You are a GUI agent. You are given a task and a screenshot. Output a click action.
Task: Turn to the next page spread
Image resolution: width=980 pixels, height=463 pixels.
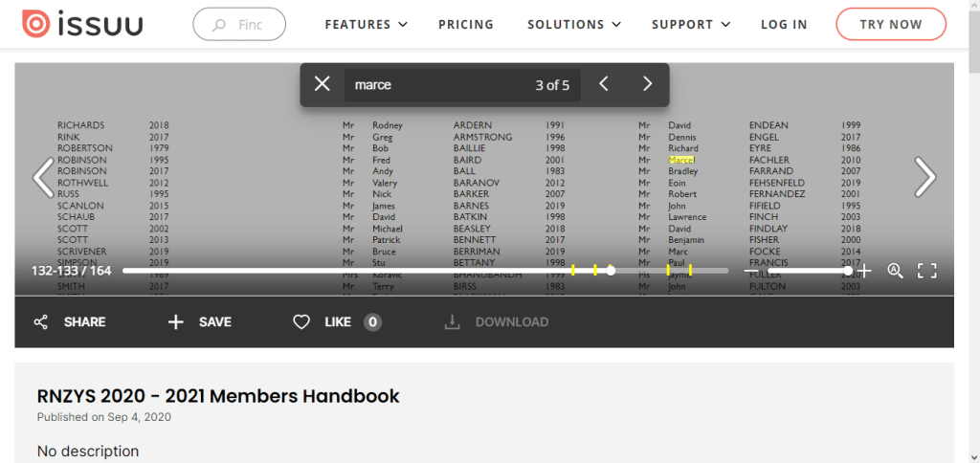coord(924,177)
